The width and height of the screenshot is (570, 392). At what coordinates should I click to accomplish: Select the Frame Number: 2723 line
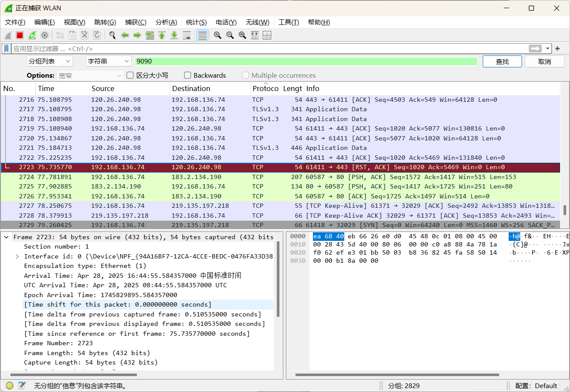[x=58, y=343]
